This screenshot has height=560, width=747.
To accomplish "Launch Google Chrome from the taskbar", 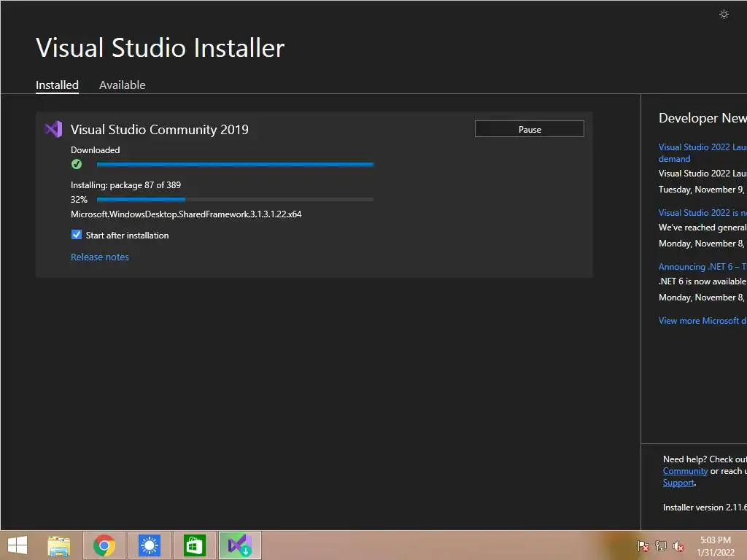I will pos(104,545).
